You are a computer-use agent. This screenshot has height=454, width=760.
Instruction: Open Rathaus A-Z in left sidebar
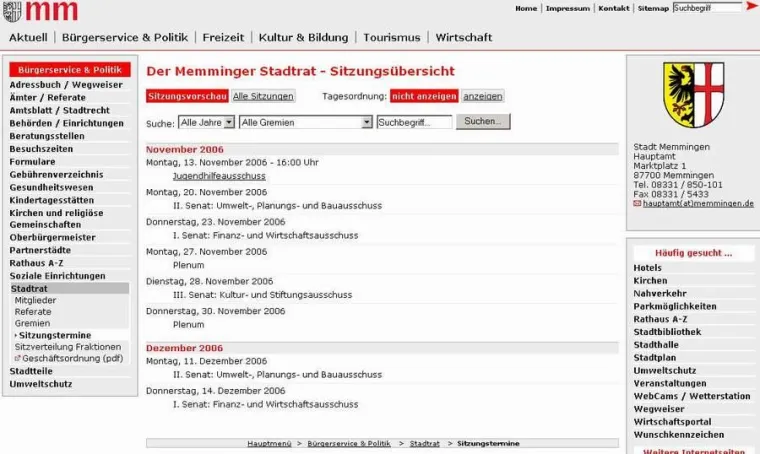tap(36, 263)
